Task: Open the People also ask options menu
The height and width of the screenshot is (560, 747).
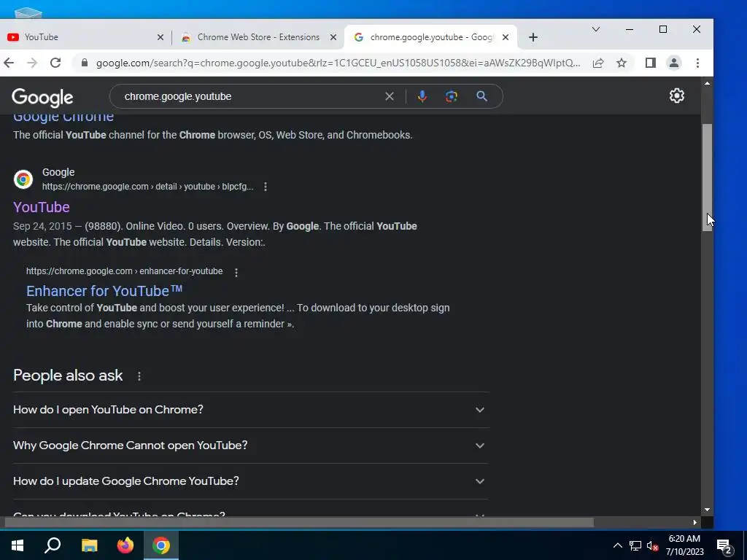Action: tap(139, 376)
